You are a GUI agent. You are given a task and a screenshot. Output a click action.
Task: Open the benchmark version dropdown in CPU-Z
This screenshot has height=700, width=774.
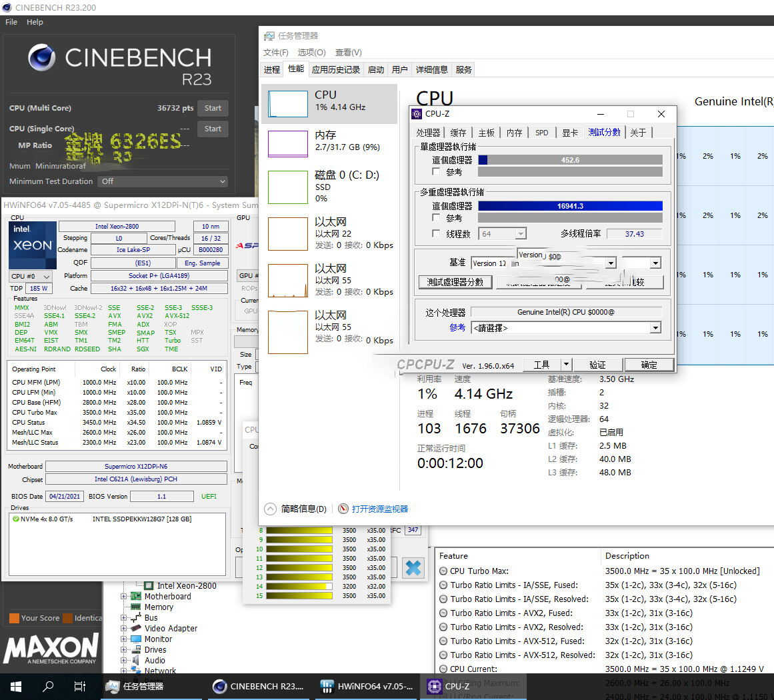611,263
